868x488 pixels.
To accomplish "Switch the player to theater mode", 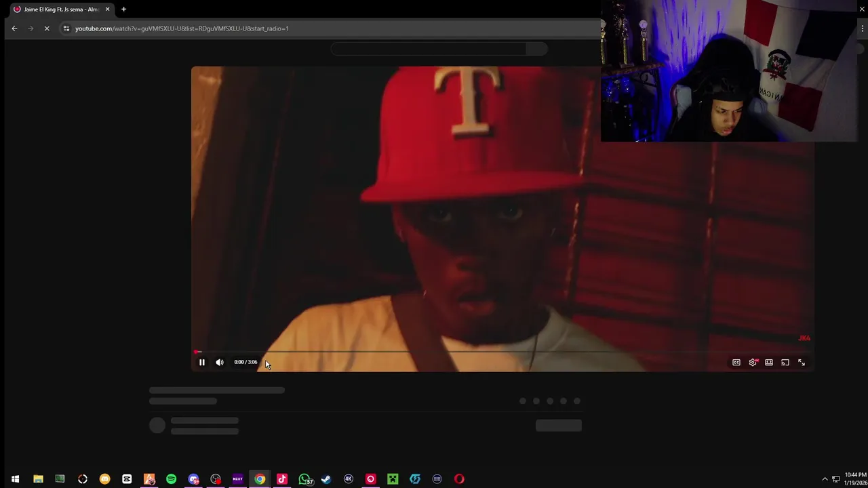I will pos(769,363).
